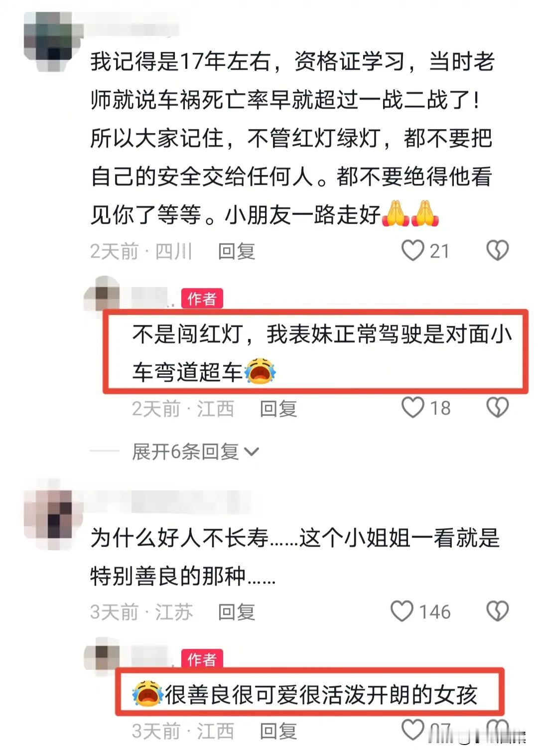
Task: Tap broken heart on the 18-likes author reply
Action: point(497,407)
